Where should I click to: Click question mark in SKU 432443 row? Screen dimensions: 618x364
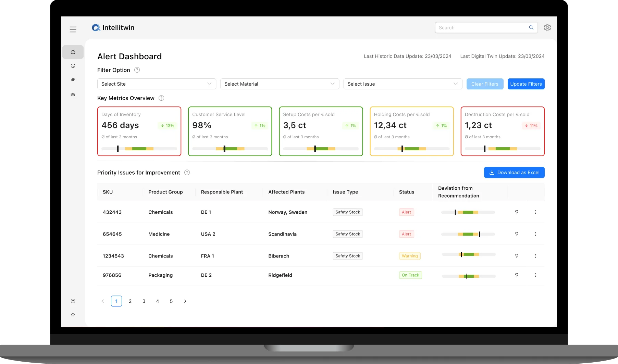click(517, 212)
